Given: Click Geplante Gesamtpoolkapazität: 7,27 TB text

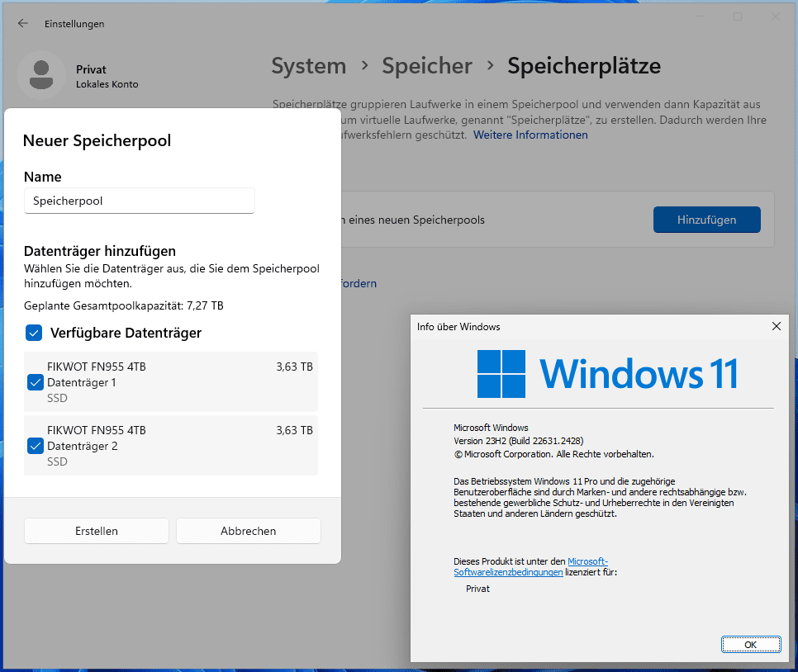Looking at the screenshot, I should [x=124, y=305].
